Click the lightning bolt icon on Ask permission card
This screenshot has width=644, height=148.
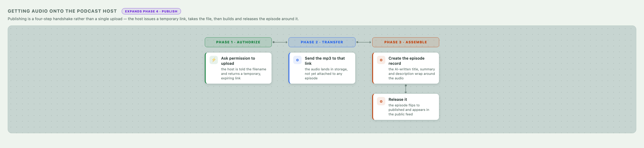tap(214, 60)
